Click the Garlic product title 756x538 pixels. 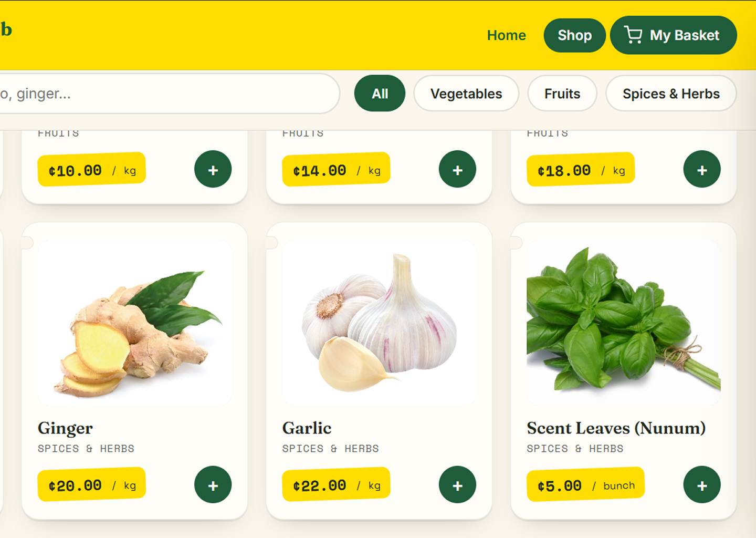pyautogui.click(x=307, y=428)
